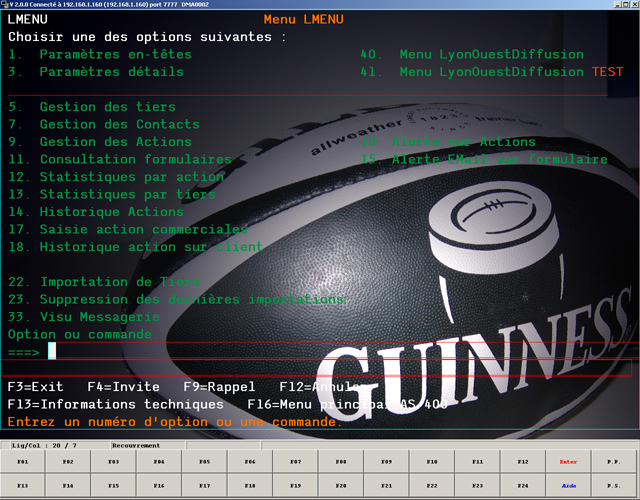Image resolution: width=640 pixels, height=500 pixels.
Task: Click the P.S. button
Action: (614, 486)
